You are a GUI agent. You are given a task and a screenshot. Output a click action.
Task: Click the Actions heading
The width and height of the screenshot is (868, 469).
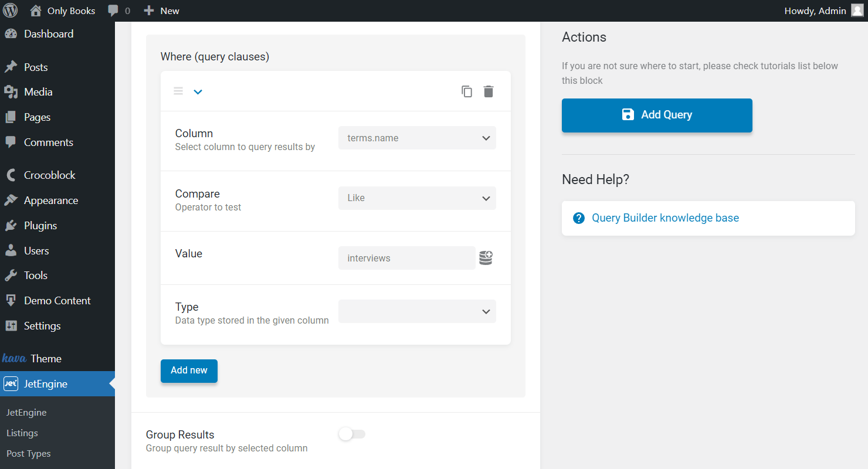point(584,37)
